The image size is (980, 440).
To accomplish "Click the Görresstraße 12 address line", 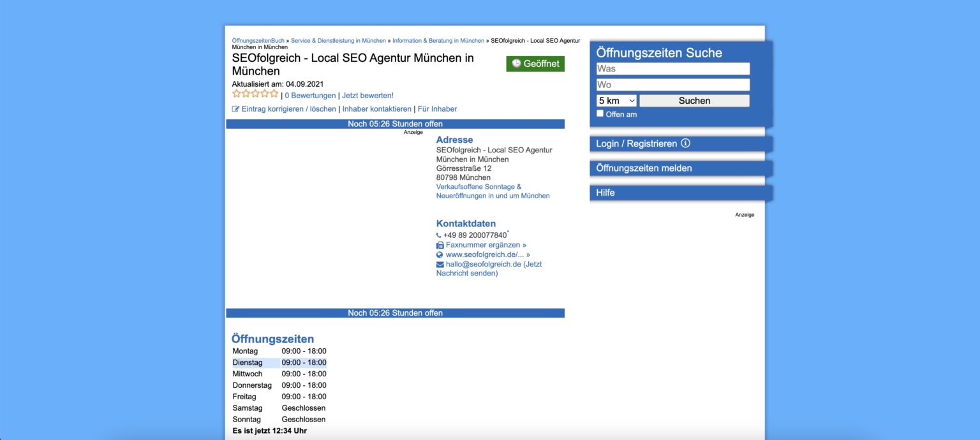I will (x=464, y=168).
